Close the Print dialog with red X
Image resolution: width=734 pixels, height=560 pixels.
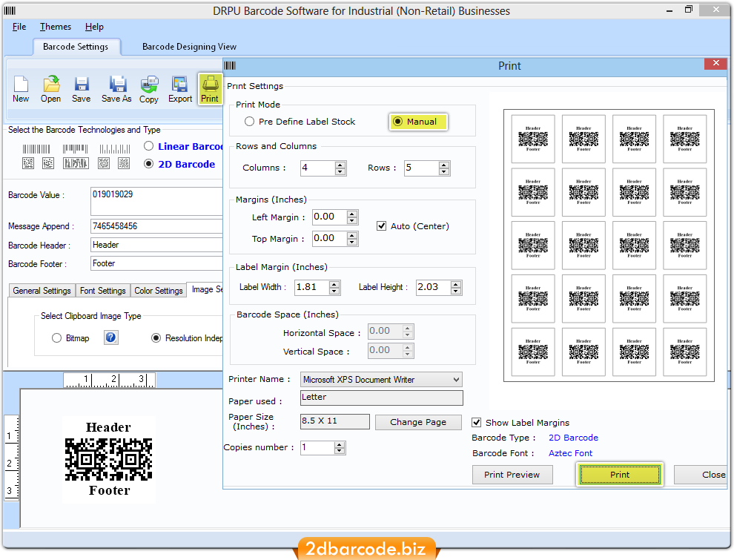(715, 63)
